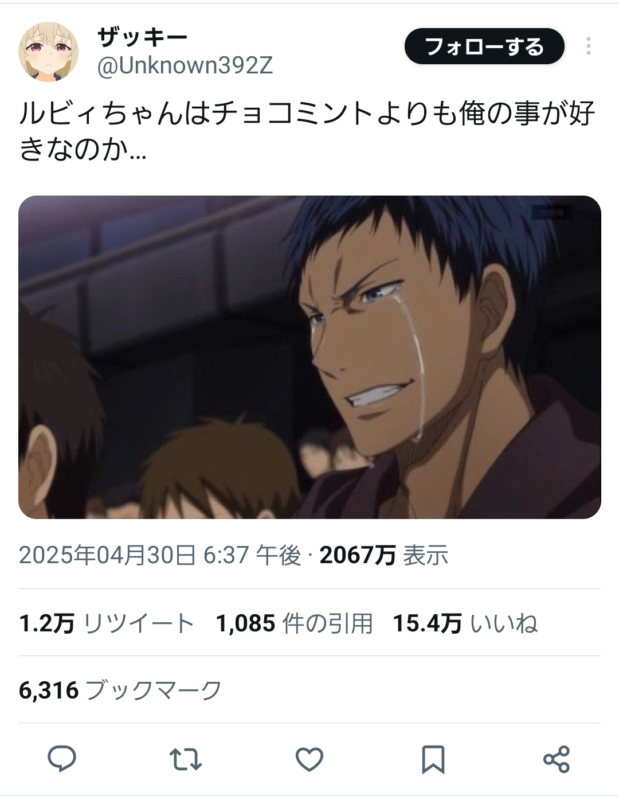Open ザッキー's profile avatar
This screenshot has width=619, height=800.
coord(48,52)
